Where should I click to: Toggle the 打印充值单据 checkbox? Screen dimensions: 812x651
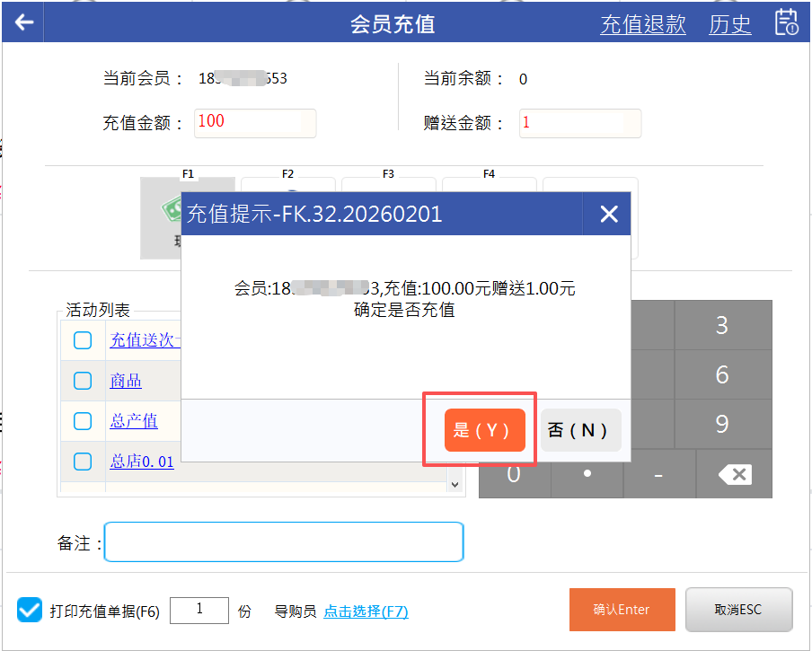point(30,611)
